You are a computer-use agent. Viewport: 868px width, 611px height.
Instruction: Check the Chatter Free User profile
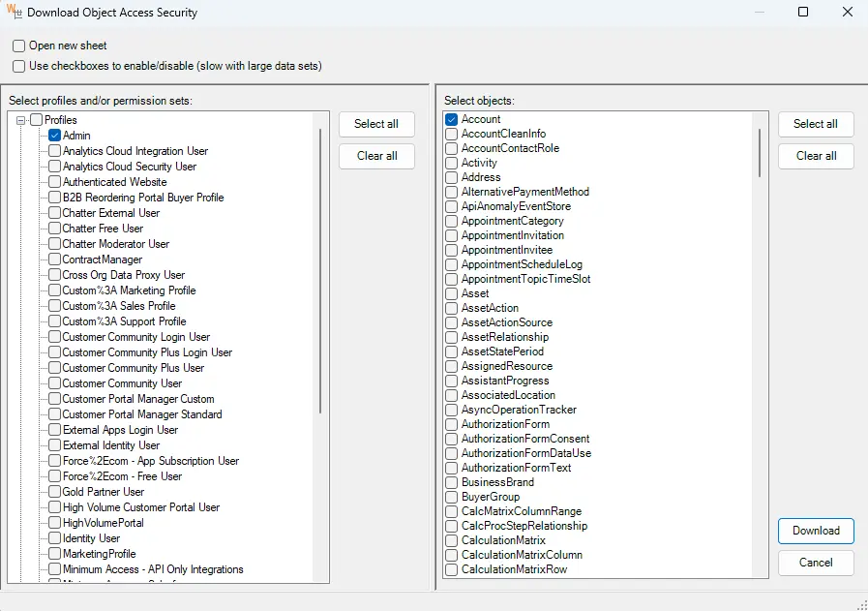click(x=54, y=229)
